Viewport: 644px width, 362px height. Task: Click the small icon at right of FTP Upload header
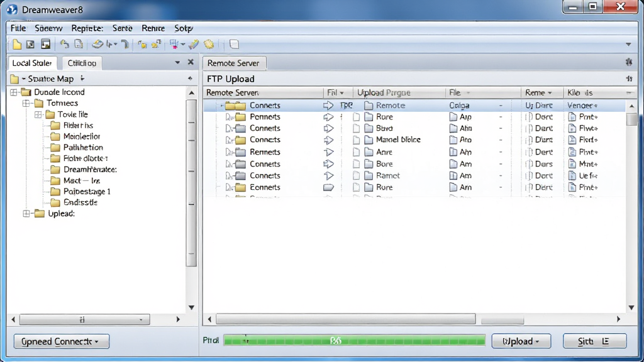coord(629,79)
